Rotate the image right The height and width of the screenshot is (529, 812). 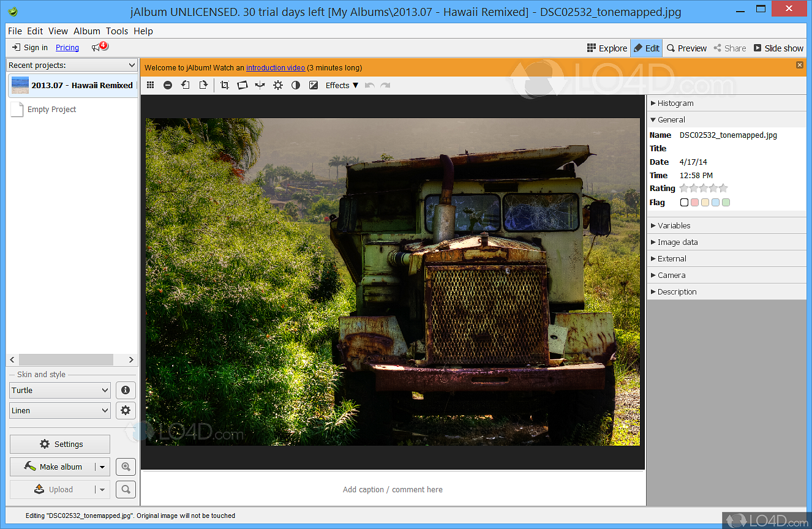203,86
